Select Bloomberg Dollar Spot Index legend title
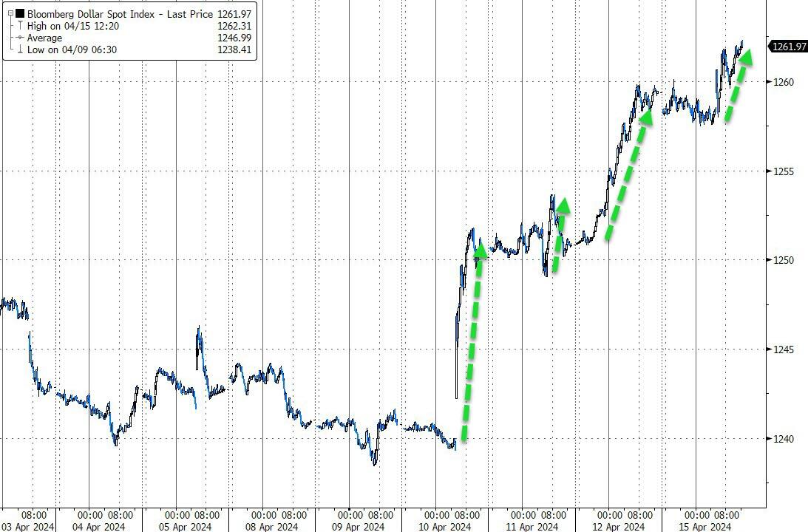The width and height of the screenshot is (808, 532). [91, 14]
